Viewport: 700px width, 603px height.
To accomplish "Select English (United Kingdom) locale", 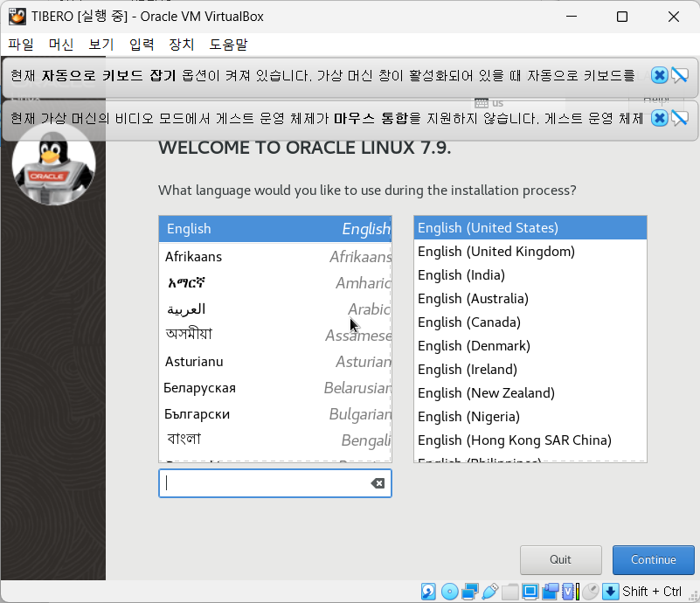I will coord(530,252).
